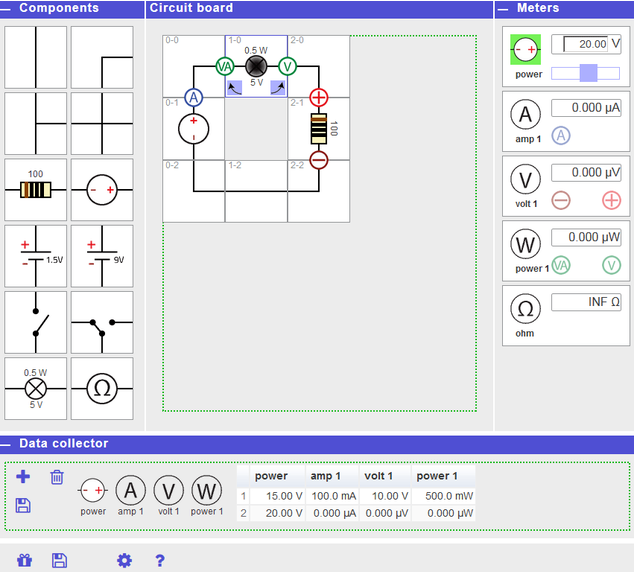Toggle the green power supply indicator
This screenshot has width=635, height=572.
(x=525, y=49)
